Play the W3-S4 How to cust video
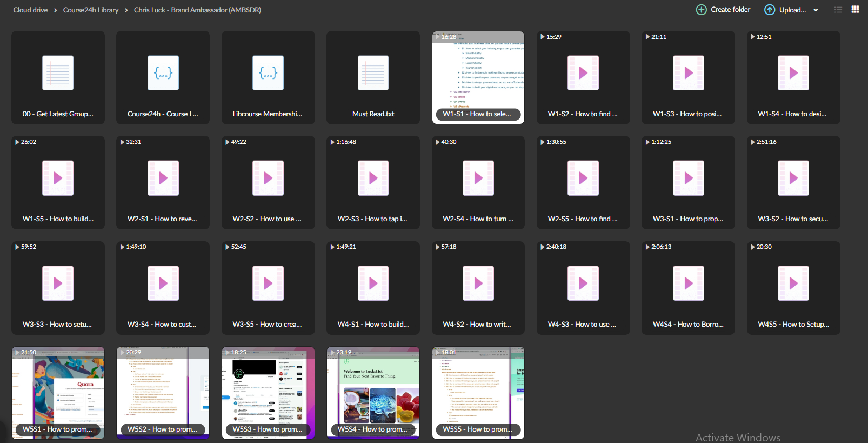This screenshot has width=868, height=443. point(163,288)
